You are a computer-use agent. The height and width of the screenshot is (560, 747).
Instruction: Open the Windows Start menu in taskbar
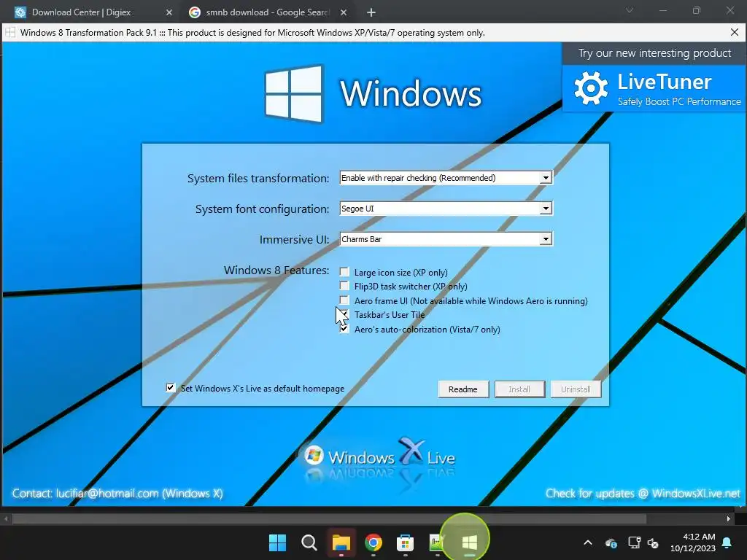pyautogui.click(x=277, y=542)
